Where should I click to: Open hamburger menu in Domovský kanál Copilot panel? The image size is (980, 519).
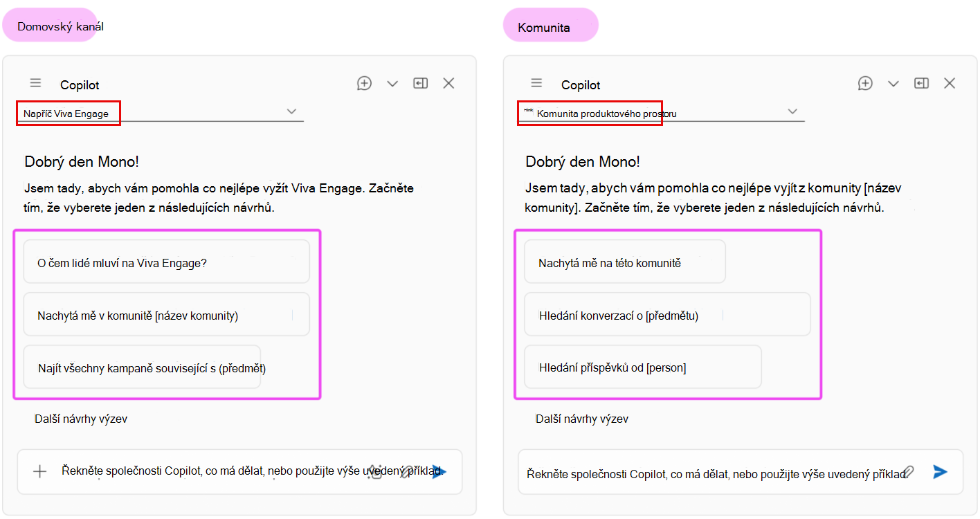pos(36,83)
